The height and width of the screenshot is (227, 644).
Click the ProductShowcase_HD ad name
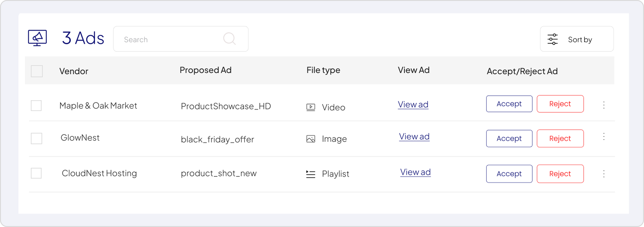(226, 106)
